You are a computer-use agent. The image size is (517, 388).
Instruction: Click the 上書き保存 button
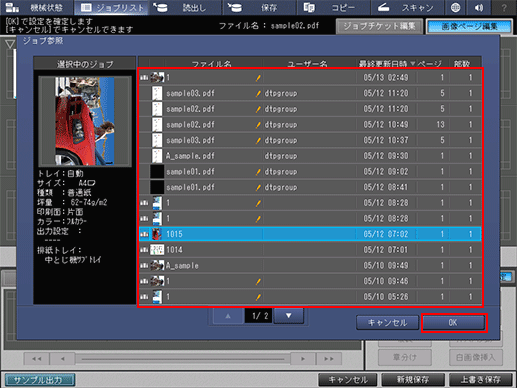[480, 380]
